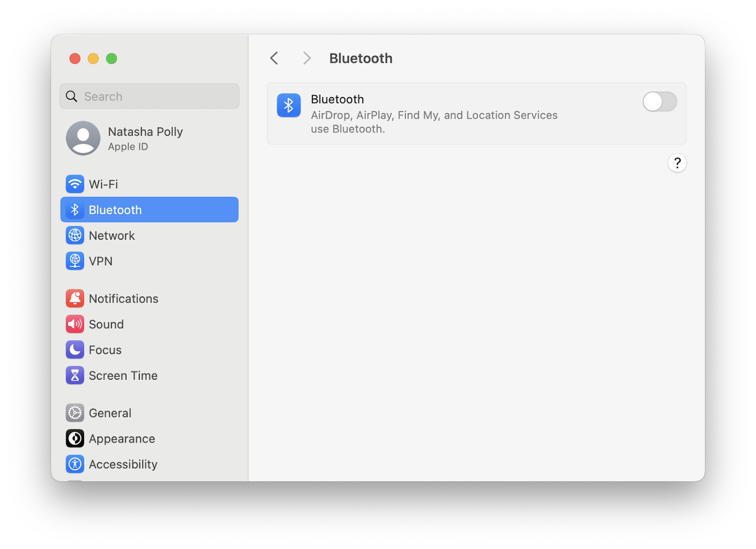Select the Appearance icon

point(75,438)
